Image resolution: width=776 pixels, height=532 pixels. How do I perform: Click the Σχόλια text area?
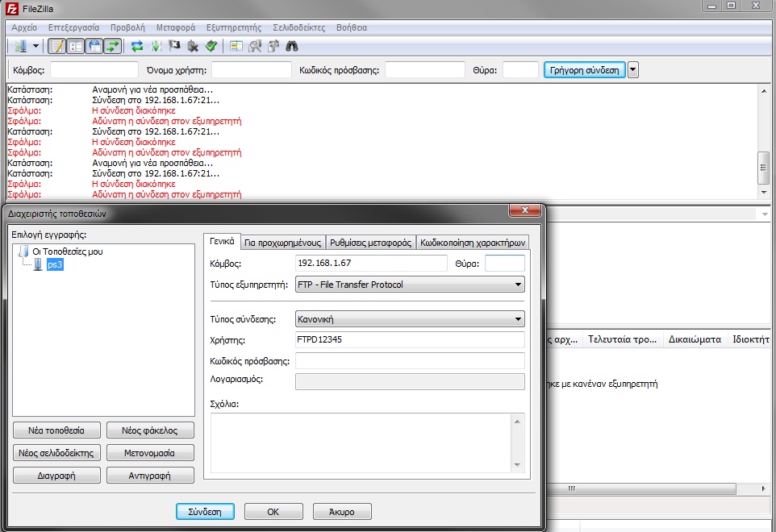[361, 443]
